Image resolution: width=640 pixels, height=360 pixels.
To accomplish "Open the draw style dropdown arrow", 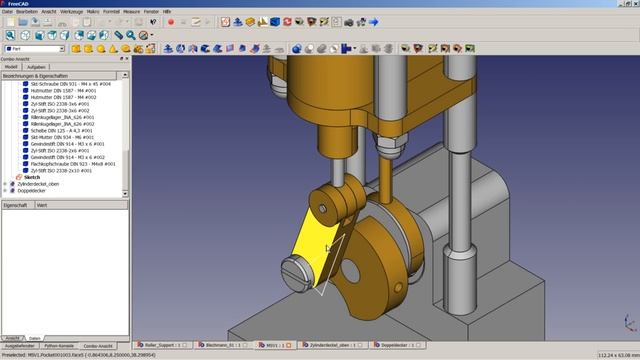I will click(x=152, y=35).
